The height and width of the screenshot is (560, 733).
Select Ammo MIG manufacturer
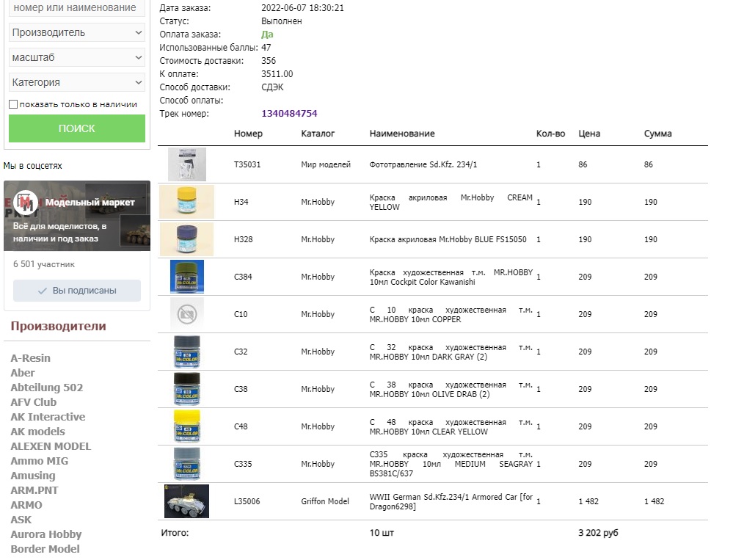pos(40,461)
